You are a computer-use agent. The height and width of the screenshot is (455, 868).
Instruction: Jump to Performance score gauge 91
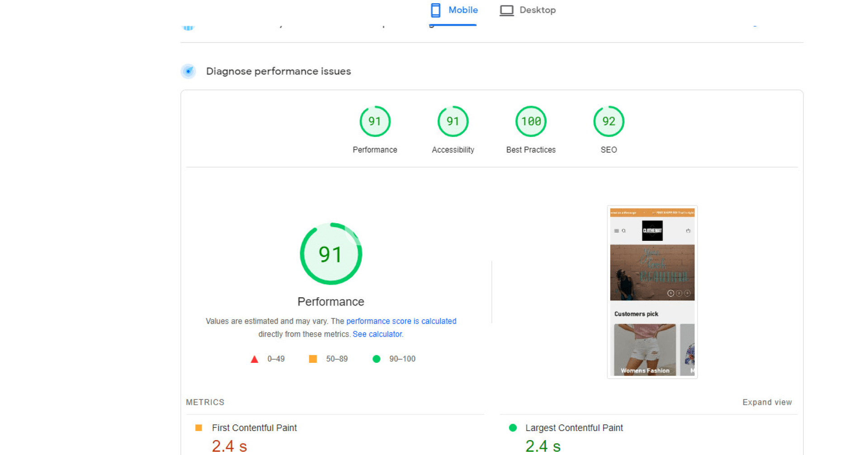tap(375, 122)
